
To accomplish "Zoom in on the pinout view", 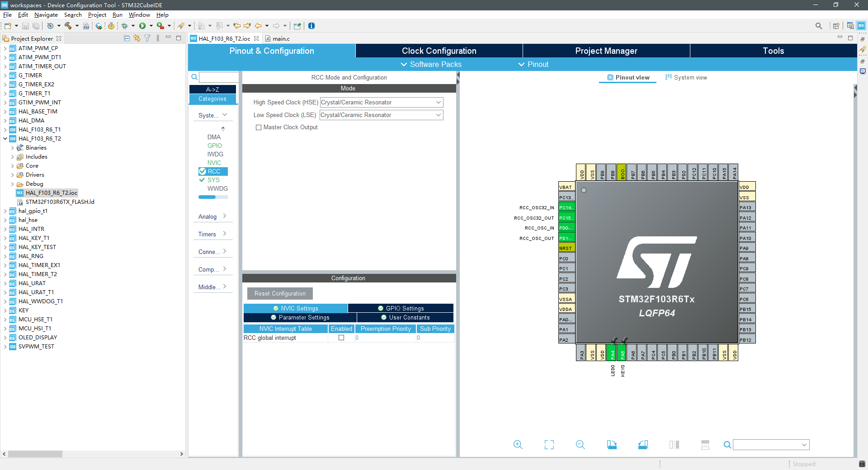I will [x=517, y=444].
